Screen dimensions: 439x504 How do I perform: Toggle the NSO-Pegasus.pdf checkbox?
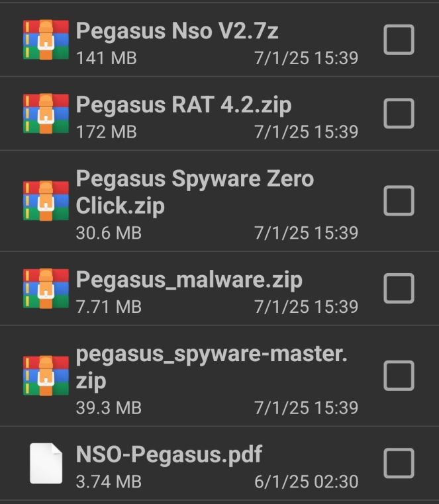(x=399, y=463)
